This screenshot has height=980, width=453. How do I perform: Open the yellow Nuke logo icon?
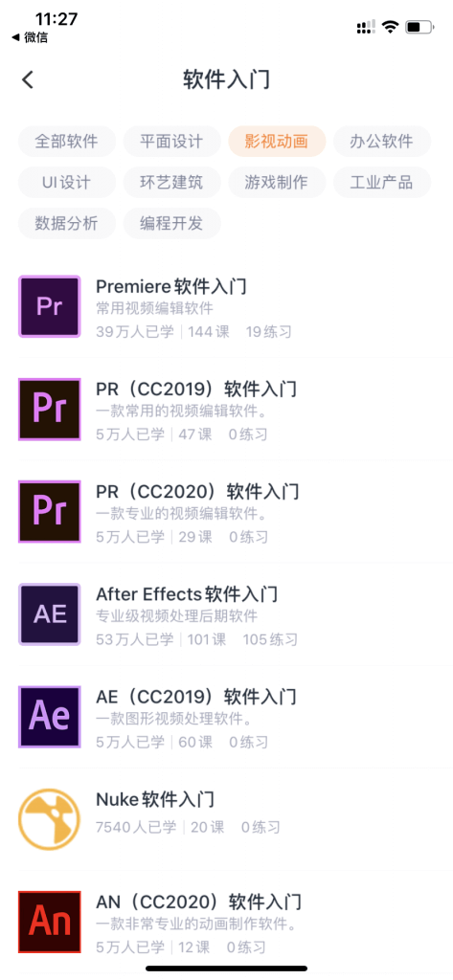click(50, 819)
